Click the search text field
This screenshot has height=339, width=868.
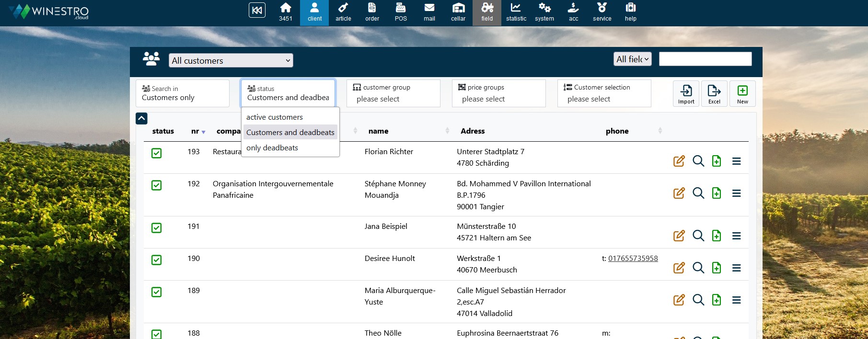coord(705,59)
